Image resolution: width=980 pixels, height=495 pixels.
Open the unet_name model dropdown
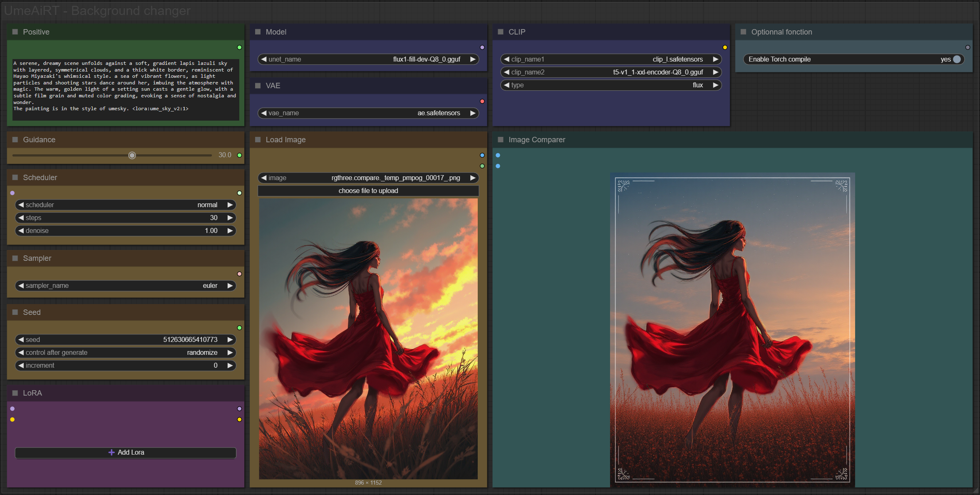pyautogui.click(x=368, y=59)
